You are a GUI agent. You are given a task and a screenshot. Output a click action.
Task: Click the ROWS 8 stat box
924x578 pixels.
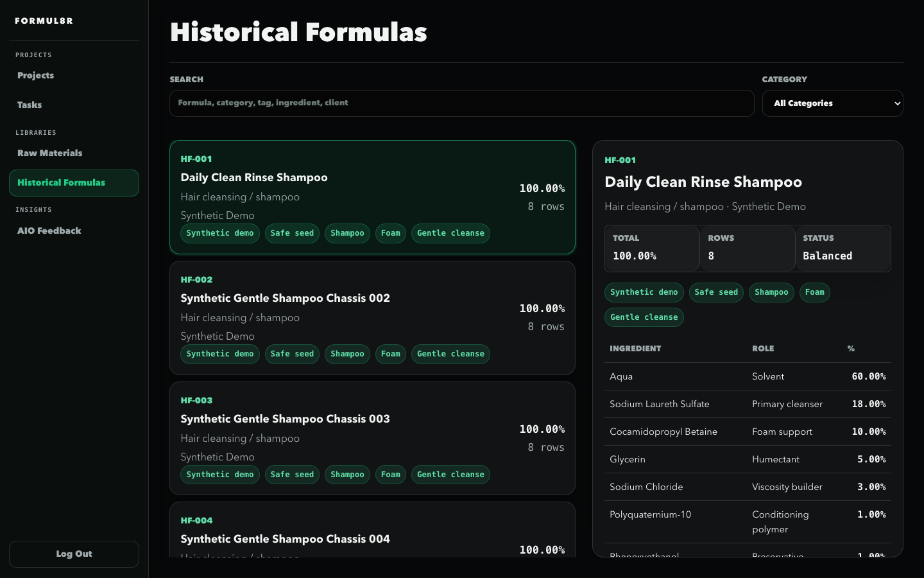pos(748,248)
